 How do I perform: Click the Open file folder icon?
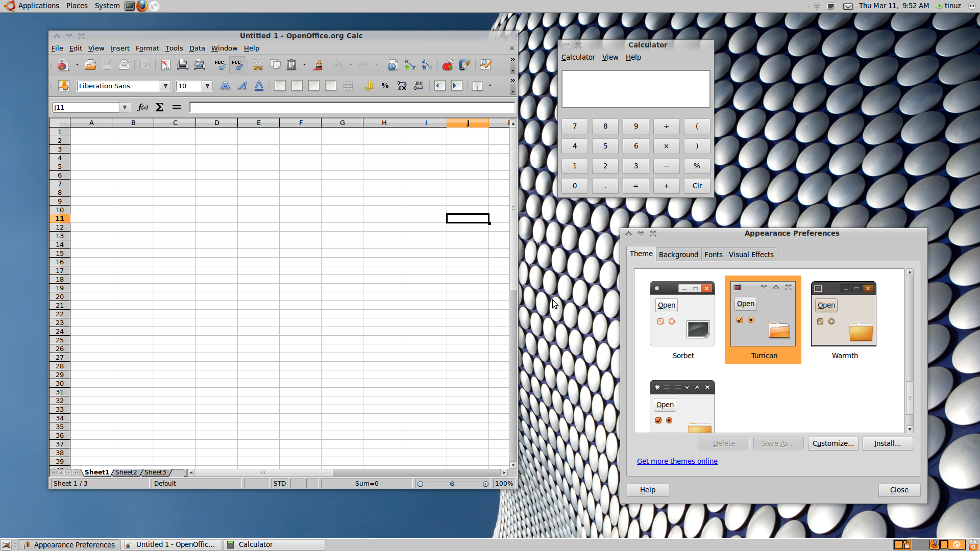pos(90,65)
